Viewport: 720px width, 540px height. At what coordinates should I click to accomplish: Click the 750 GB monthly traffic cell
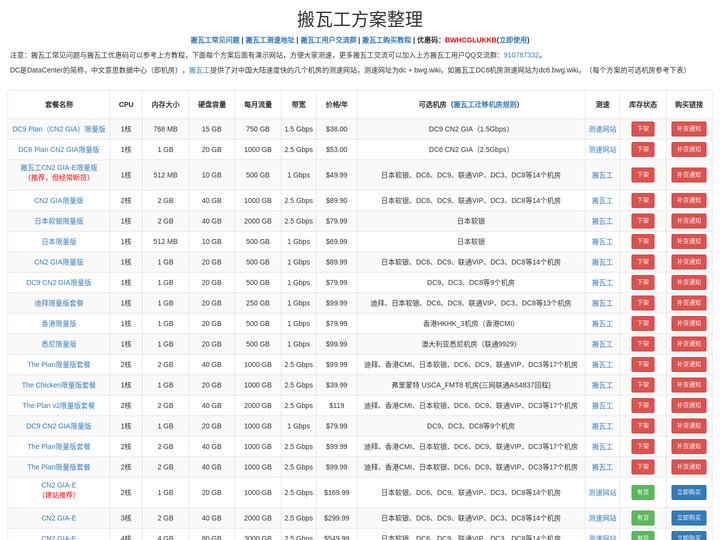[258, 129]
